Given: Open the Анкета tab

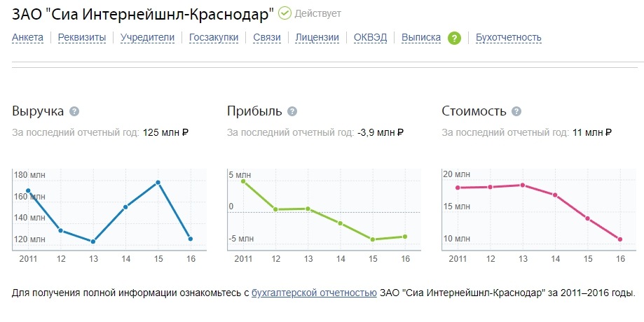Looking at the screenshot, I should [27, 37].
